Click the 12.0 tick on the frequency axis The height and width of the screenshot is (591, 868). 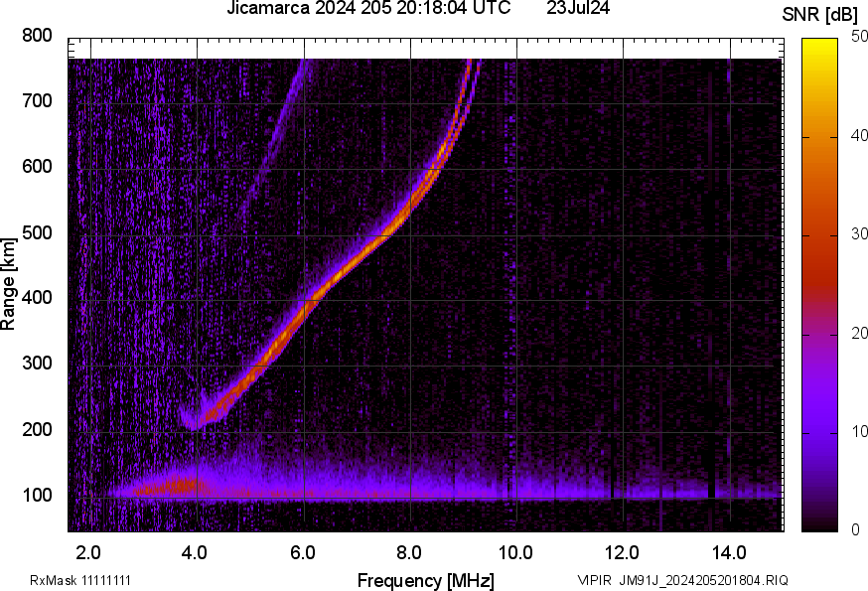623,550
